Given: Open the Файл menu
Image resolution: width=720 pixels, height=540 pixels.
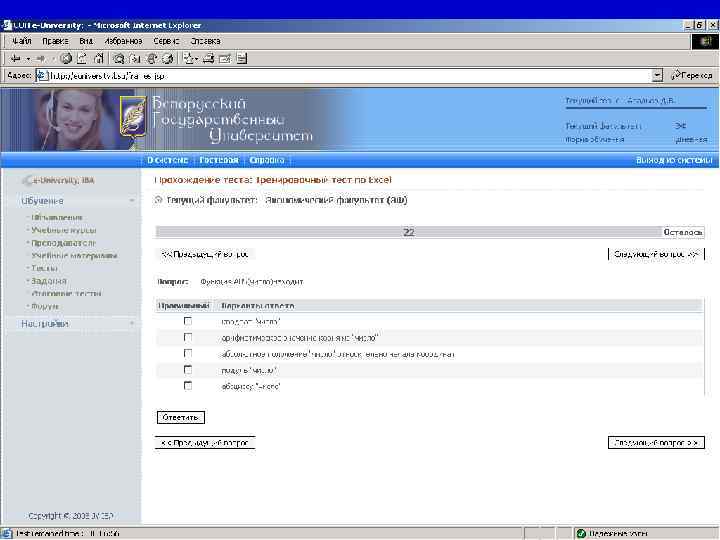Looking at the screenshot, I should [x=21, y=41].
